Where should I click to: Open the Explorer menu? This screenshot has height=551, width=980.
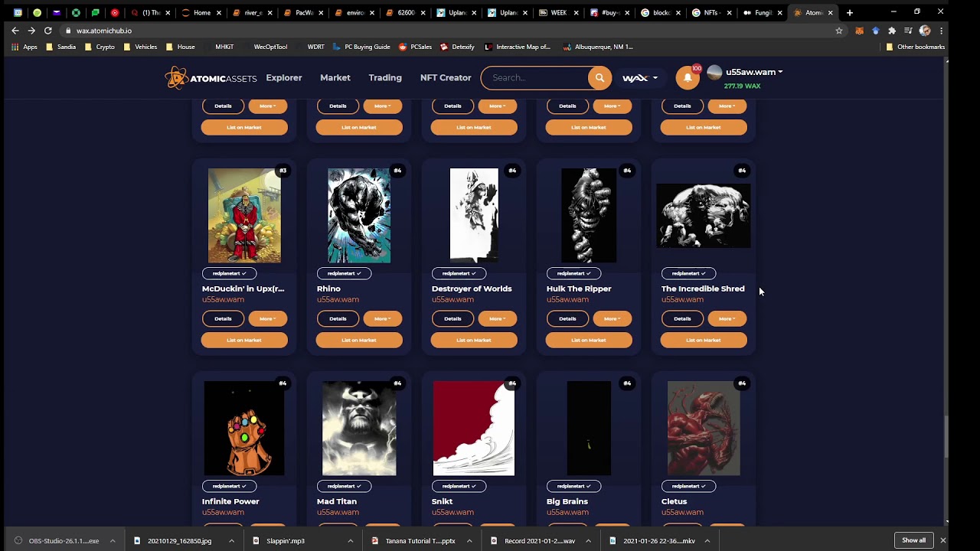pos(284,77)
